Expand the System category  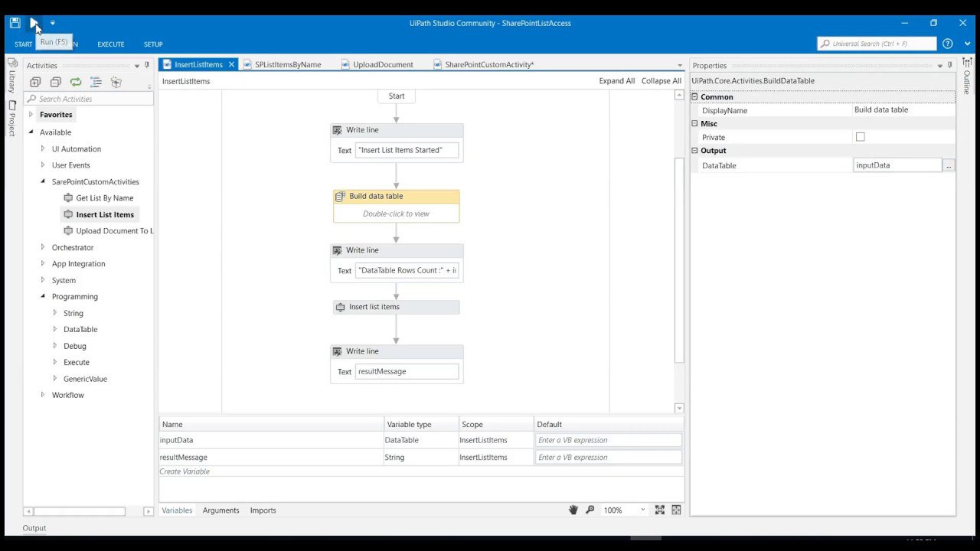(x=43, y=281)
